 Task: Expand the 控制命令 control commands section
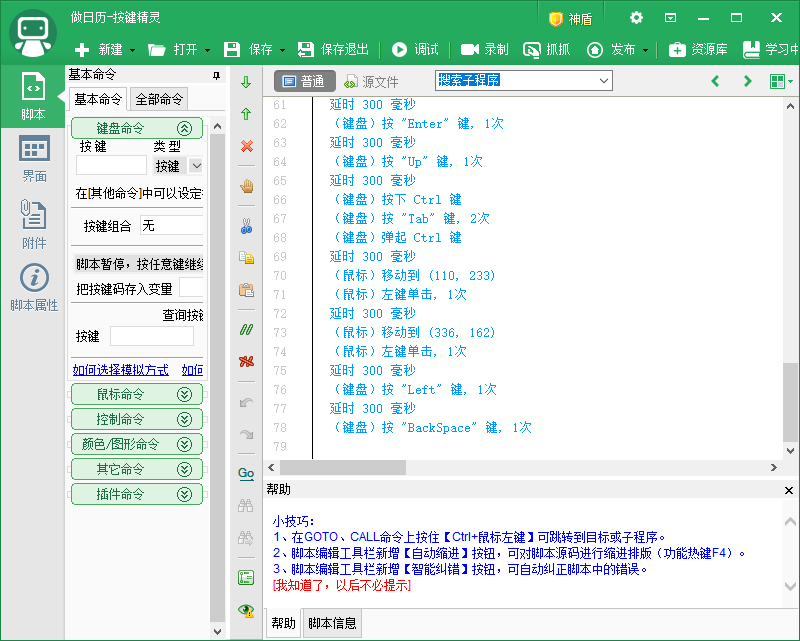(x=137, y=419)
